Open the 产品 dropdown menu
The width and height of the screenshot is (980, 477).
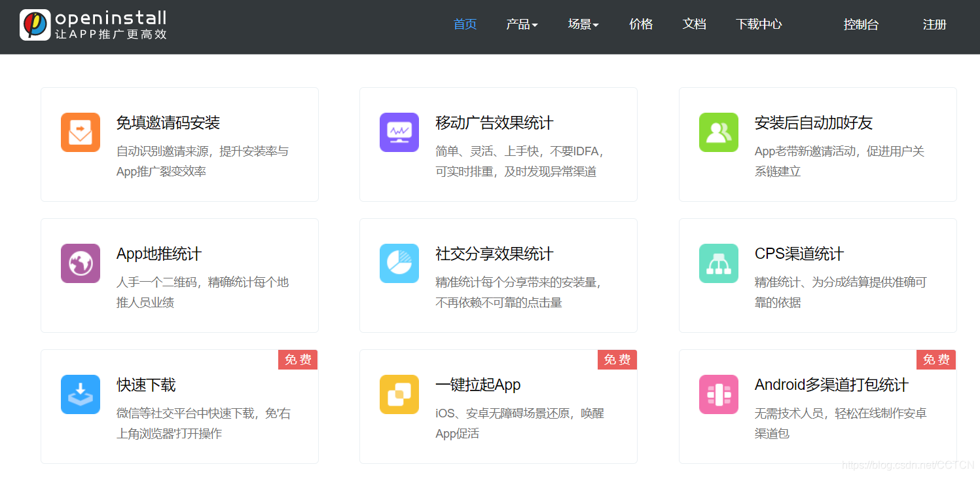click(522, 24)
